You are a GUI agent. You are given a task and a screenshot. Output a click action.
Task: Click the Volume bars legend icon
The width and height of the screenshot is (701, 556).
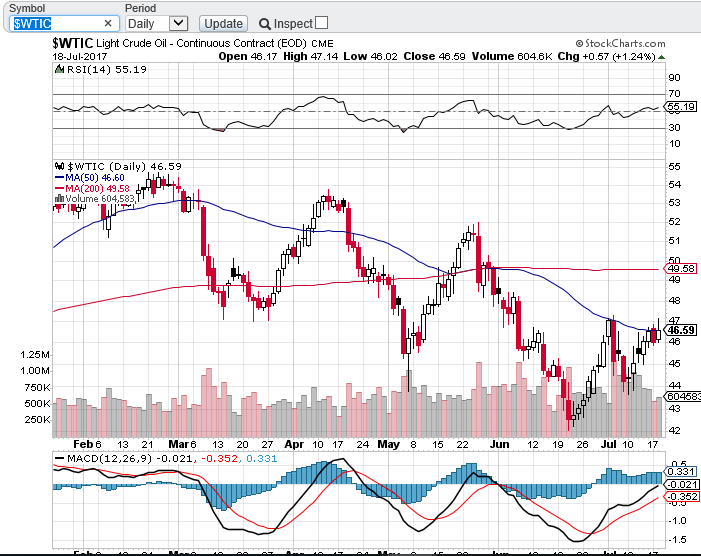coord(59,198)
